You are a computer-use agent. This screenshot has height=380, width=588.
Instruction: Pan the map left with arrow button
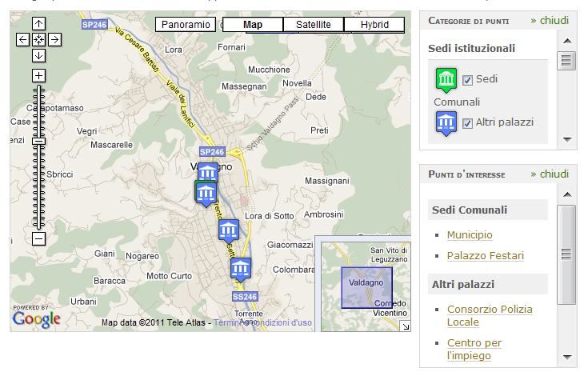(22, 39)
